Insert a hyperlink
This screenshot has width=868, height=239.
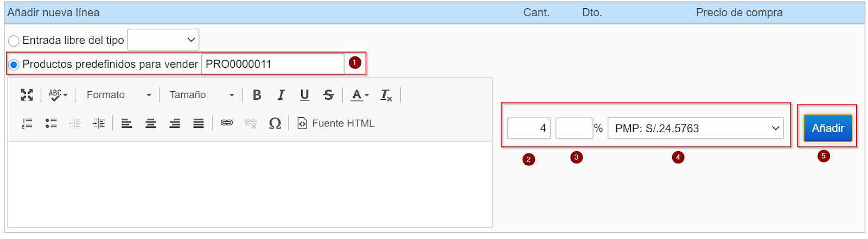point(227,124)
